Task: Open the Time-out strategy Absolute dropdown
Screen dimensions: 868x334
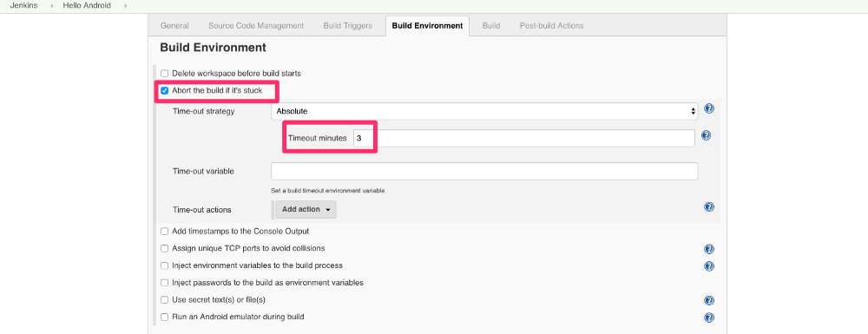Action: 484,111
